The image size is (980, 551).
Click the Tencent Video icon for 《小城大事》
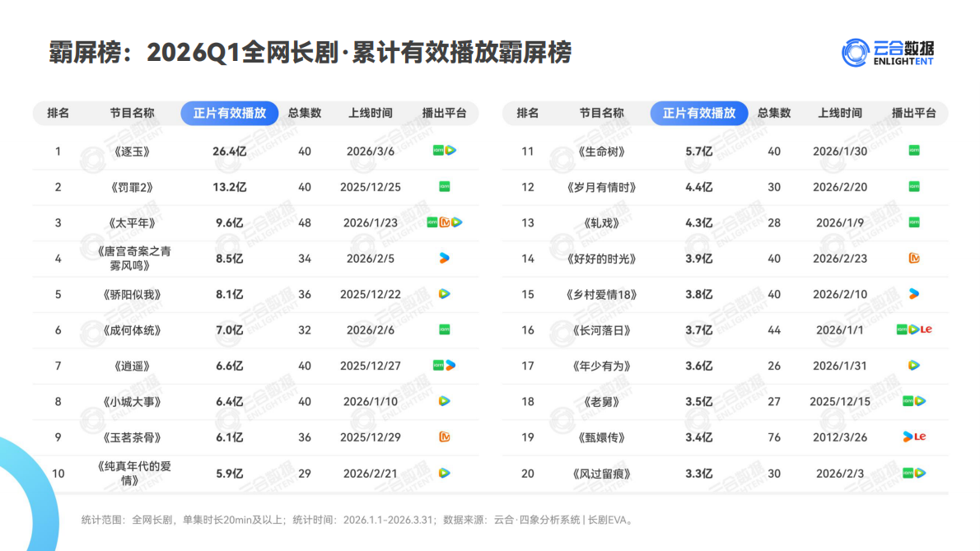tap(445, 401)
